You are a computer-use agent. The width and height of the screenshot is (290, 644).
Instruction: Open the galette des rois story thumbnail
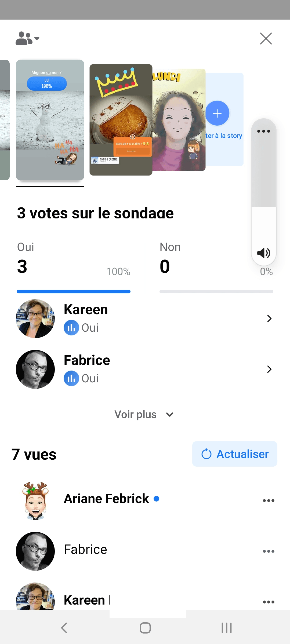(x=121, y=120)
